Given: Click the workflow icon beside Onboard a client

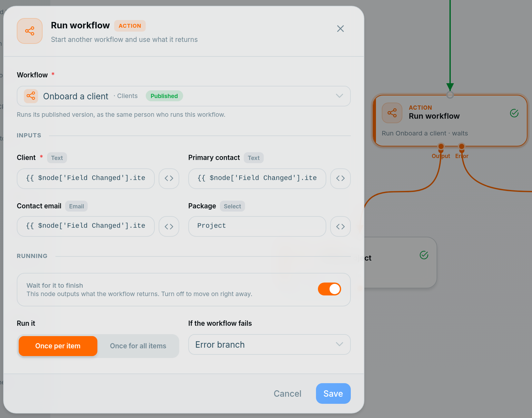Looking at the screenshot, I should click(x=31, y=96).
